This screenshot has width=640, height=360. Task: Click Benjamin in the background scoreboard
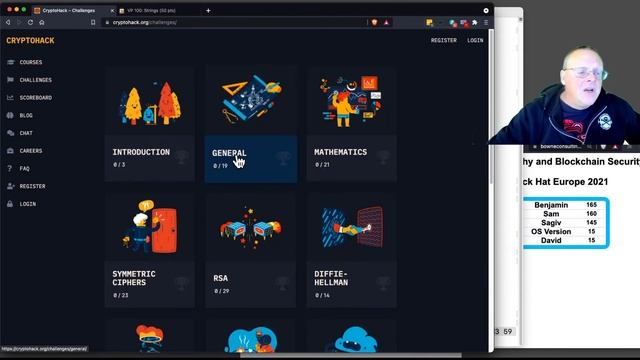tap(551, 205)
